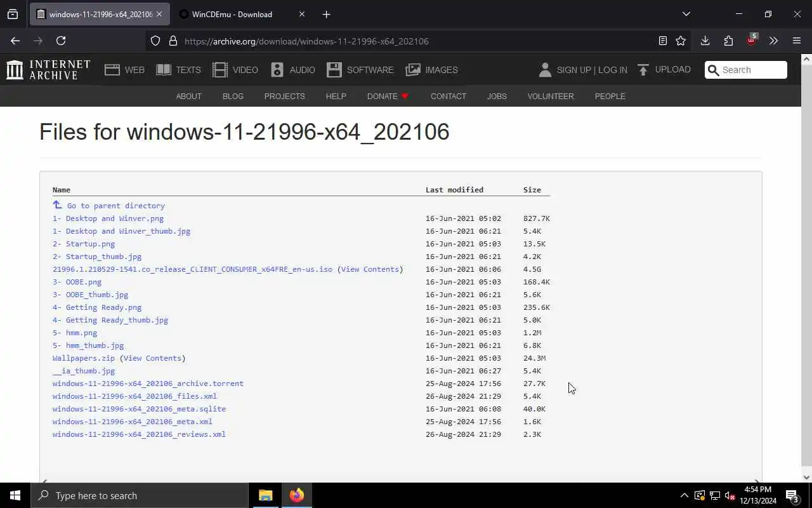Click Firefox icon in taskbar
This screenshot has height=508, width=812.
point(296,495)
